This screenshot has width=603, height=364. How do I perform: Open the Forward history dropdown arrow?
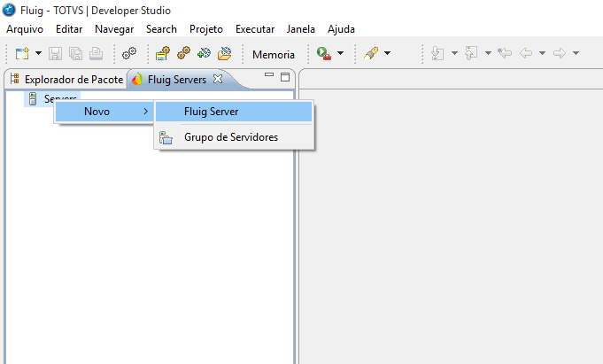[576, 53]
